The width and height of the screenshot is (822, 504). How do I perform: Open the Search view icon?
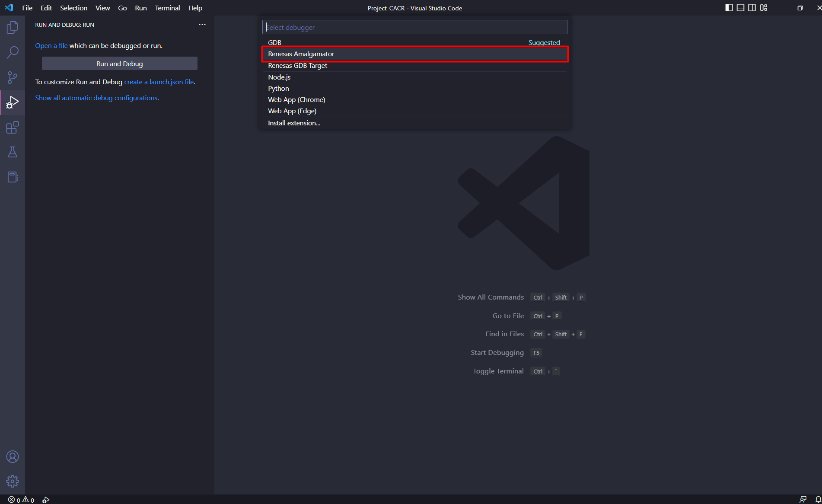[13, 53]
